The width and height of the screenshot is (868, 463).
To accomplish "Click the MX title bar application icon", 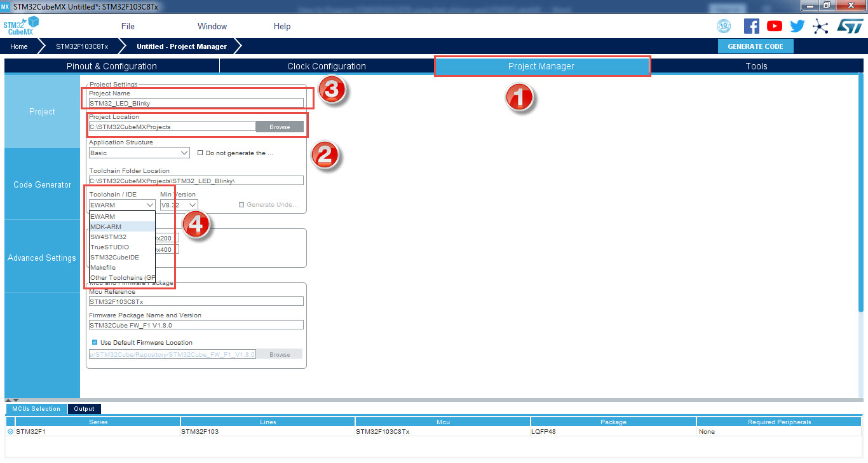I will (6, 6).
